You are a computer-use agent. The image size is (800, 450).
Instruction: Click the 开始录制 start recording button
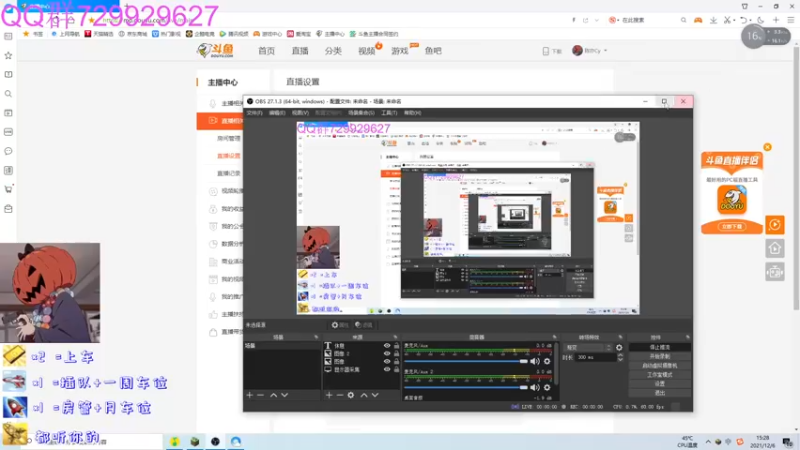660,356
